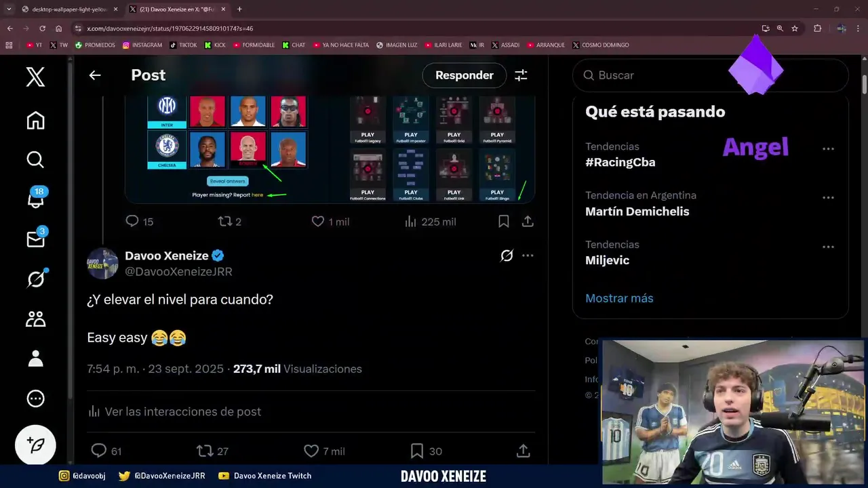Open the Martín Demichelis trend
868x488 pixels.
point(637,211)
